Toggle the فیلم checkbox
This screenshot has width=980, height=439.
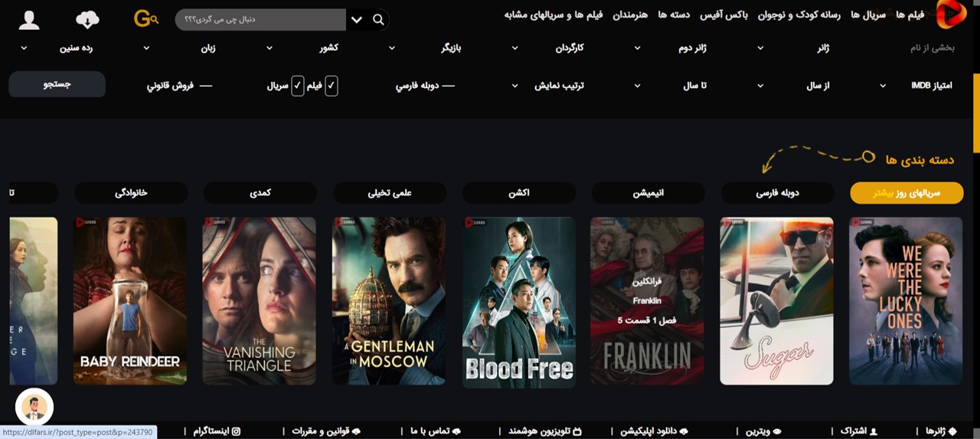pos(331,86)
